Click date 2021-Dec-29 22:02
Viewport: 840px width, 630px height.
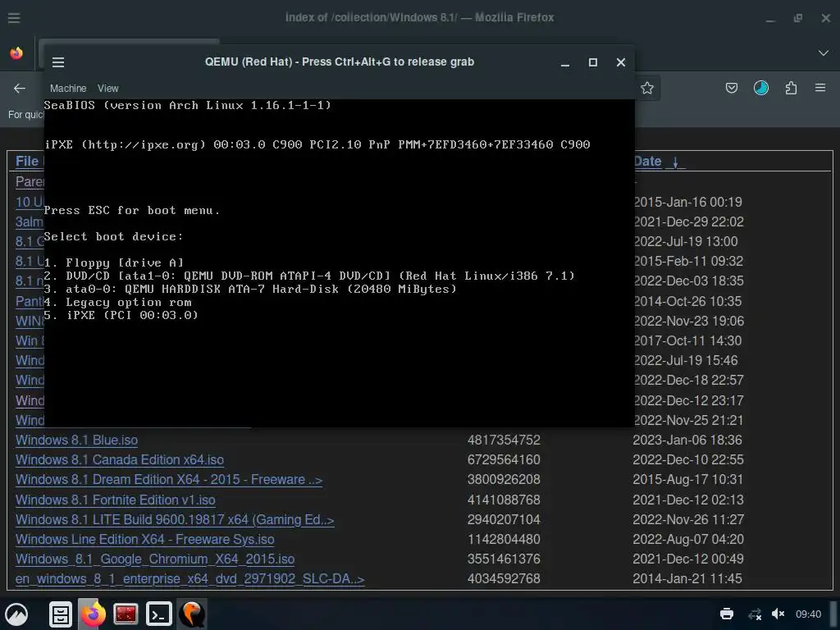[x=688, y=222]
